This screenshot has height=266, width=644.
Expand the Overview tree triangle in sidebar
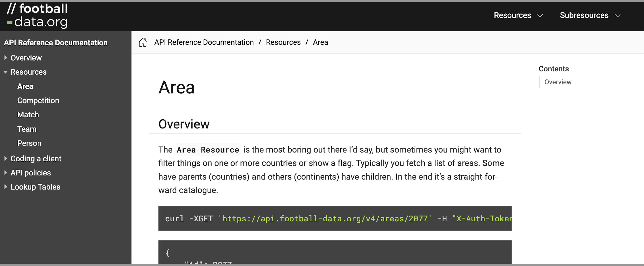[x=6, y=58]
